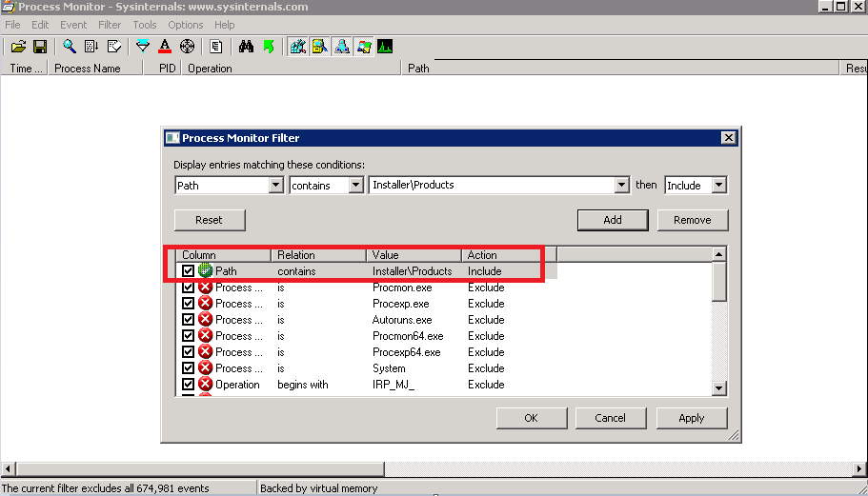Click the Find binoculars icon
868x496 pixels.
coord(246,47)
